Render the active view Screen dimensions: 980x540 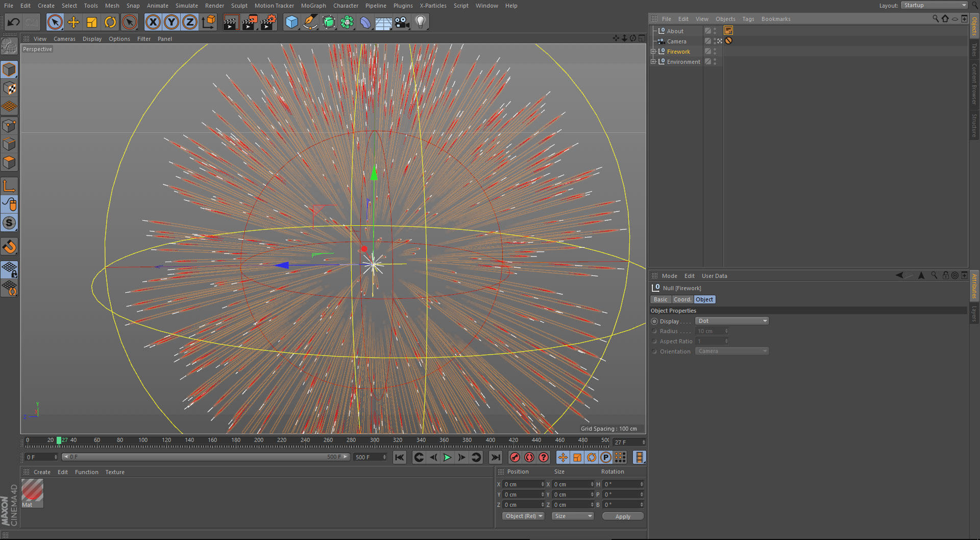coord(231,22)
